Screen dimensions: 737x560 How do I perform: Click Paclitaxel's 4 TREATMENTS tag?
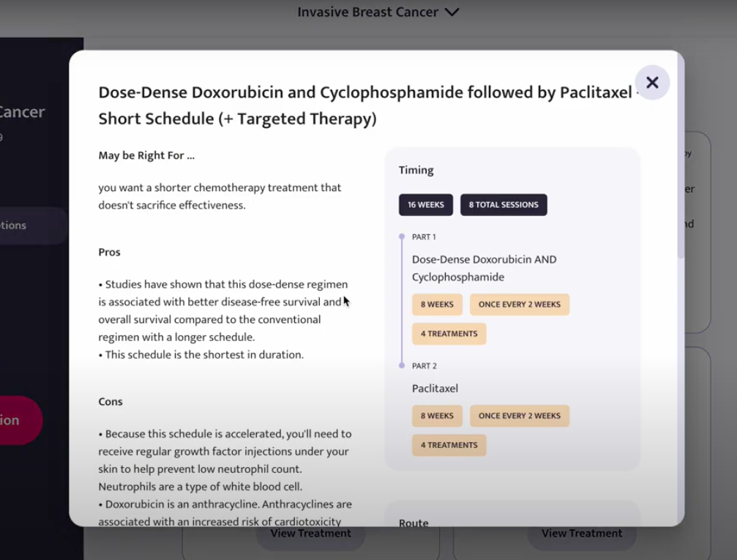[449, 445]
